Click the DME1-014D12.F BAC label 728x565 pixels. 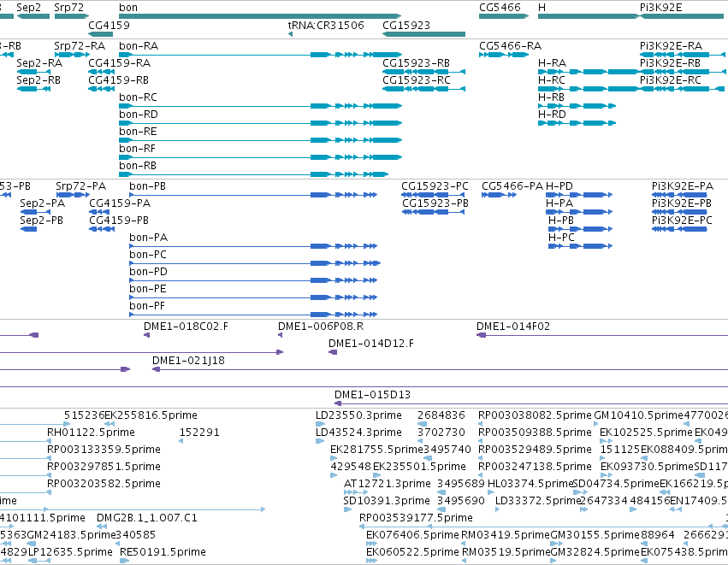coord(371,344)
